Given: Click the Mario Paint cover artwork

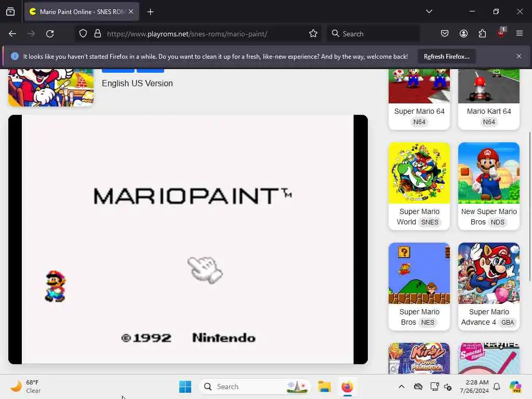Looking at the screenshot, I should pyautogui.click(x=51, y=87).
